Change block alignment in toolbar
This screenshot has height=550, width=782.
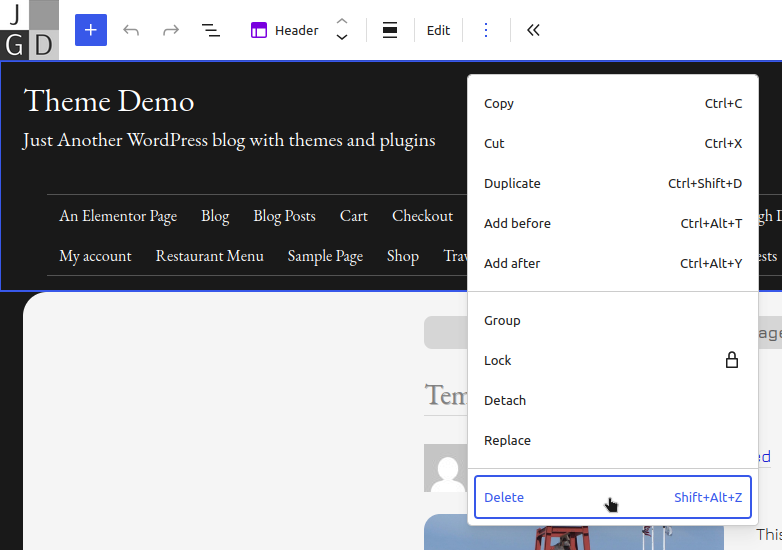point(390,30)
